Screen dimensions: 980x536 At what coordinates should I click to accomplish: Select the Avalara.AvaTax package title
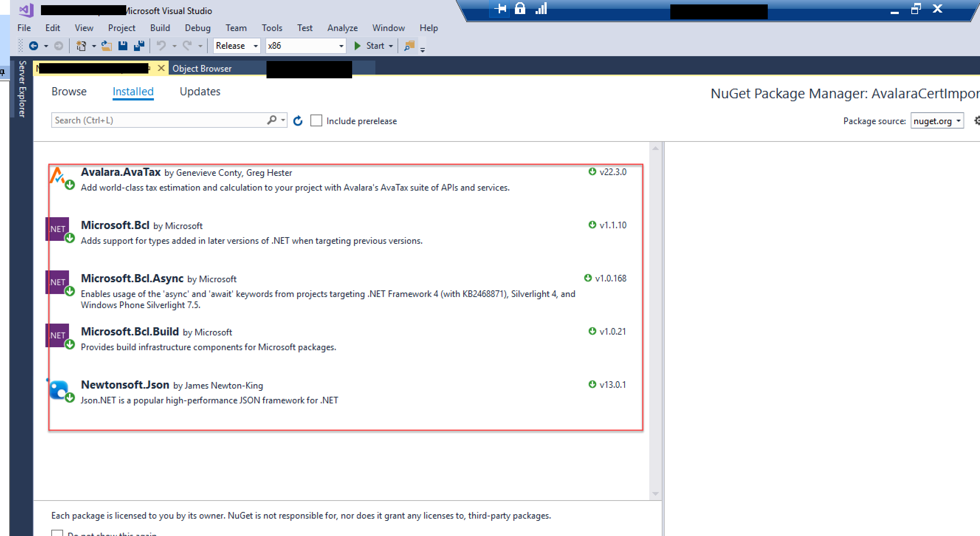(121, 172)
